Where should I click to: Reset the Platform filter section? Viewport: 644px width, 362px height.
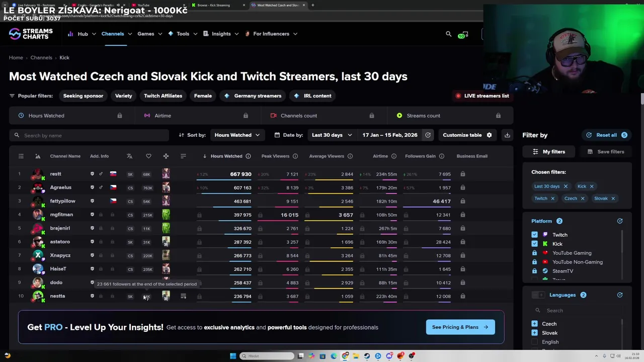coord(620,221)
